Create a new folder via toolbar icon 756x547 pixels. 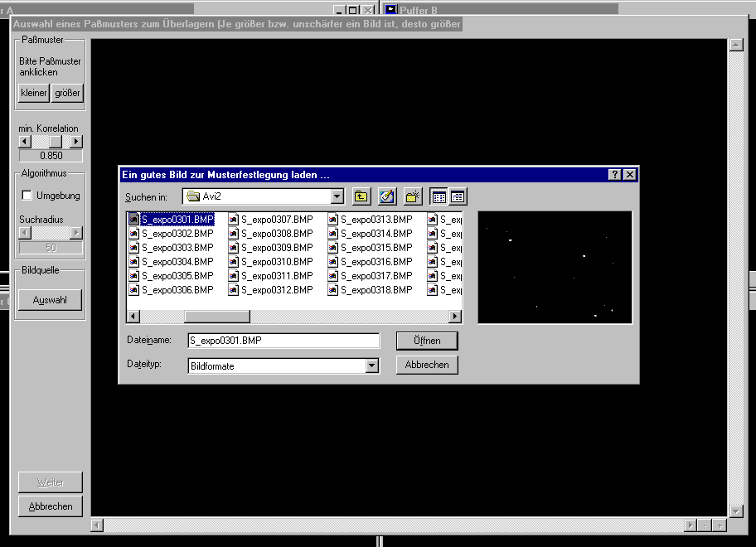pyautogui.click(x=413, y=196)
